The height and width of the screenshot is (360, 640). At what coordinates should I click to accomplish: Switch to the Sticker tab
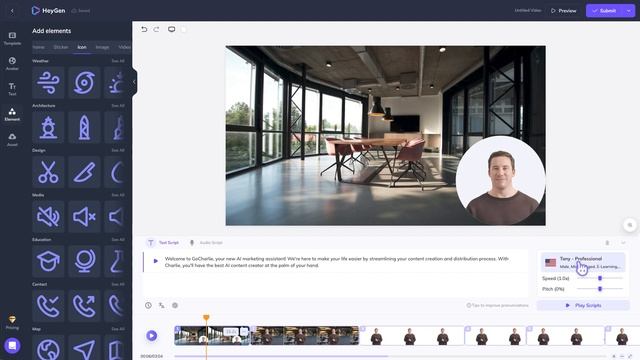pos(61,47)
